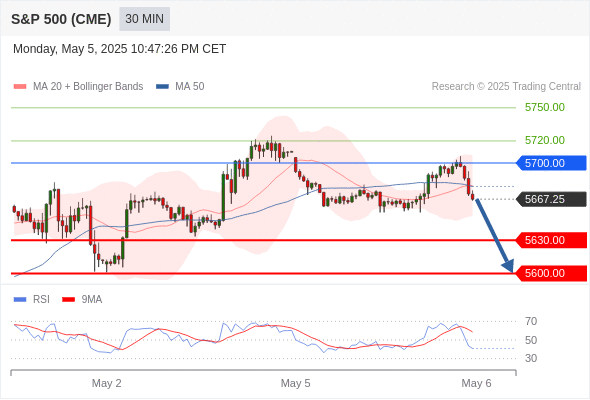Viewport: 590px width, 400px height.
Task: Click the 5750.00 green resistance label
Action: pos(544,107)
